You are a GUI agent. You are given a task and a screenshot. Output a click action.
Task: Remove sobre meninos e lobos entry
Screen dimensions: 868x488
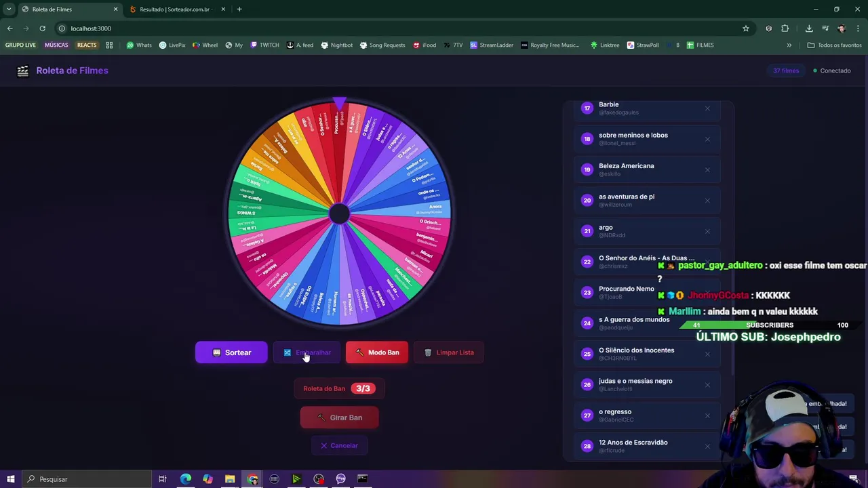(707, 139)
